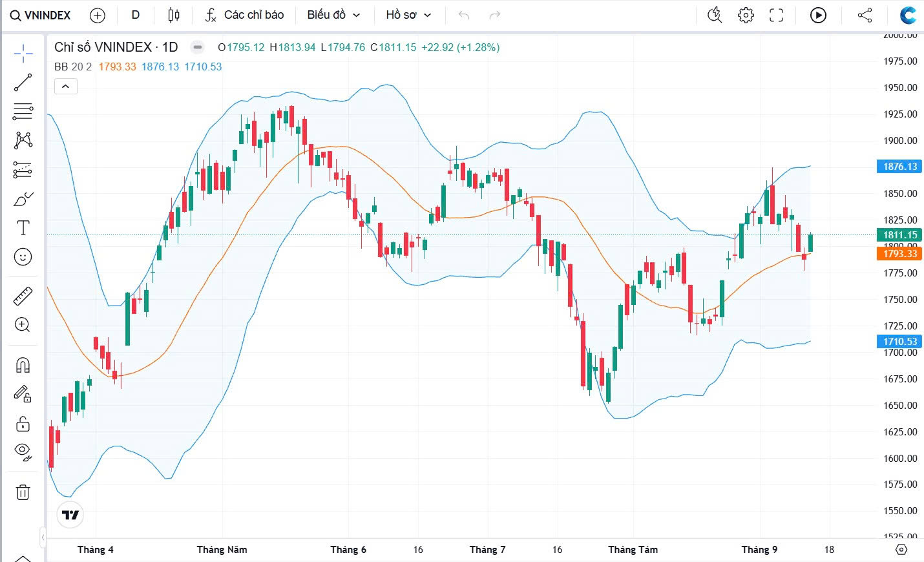Change the D timeframe interval
This screenshot has width=924, height=562.
tap(136, 15)
